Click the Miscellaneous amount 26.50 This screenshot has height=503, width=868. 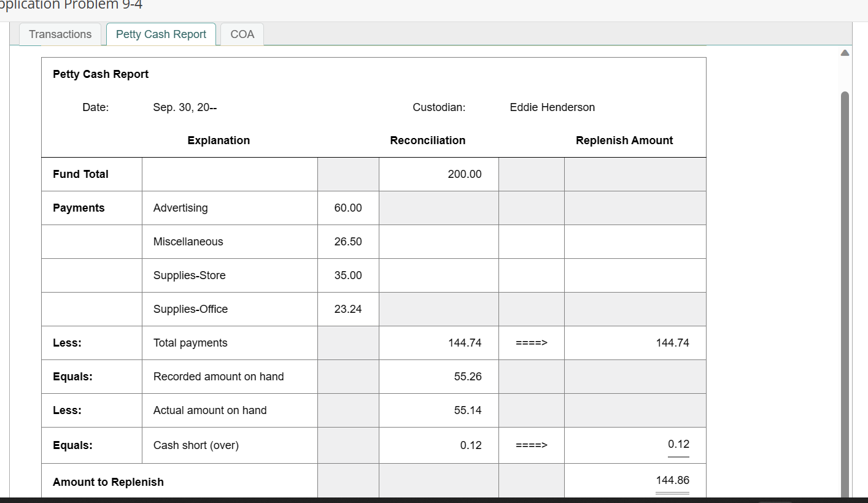pos(348,242)
